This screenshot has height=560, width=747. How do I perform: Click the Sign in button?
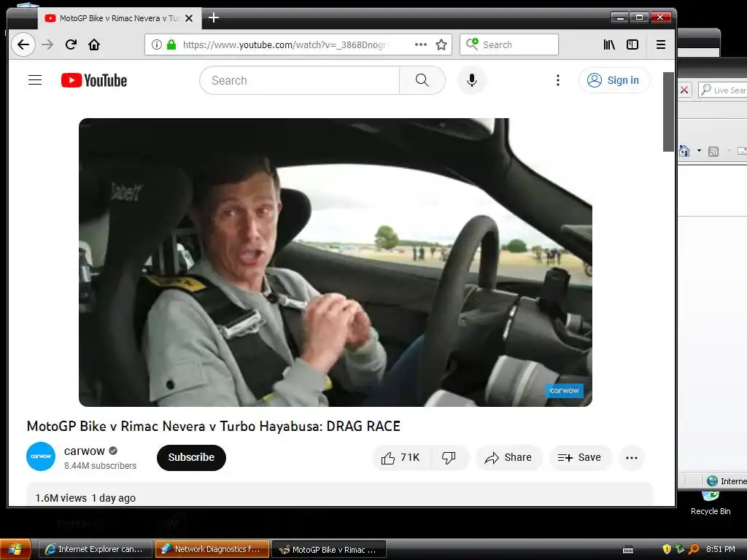coord(614,80)
